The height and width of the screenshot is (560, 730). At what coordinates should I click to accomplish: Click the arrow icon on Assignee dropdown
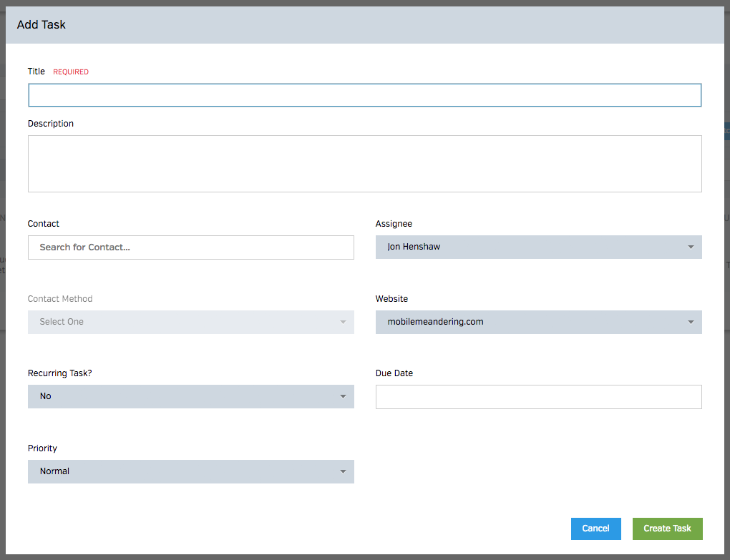[x=691, y=247]
